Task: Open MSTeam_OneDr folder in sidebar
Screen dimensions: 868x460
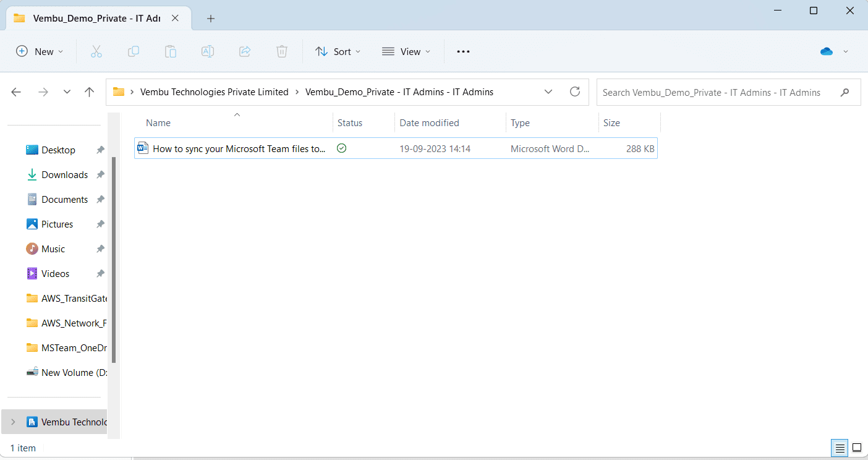Action: (67, 348)
